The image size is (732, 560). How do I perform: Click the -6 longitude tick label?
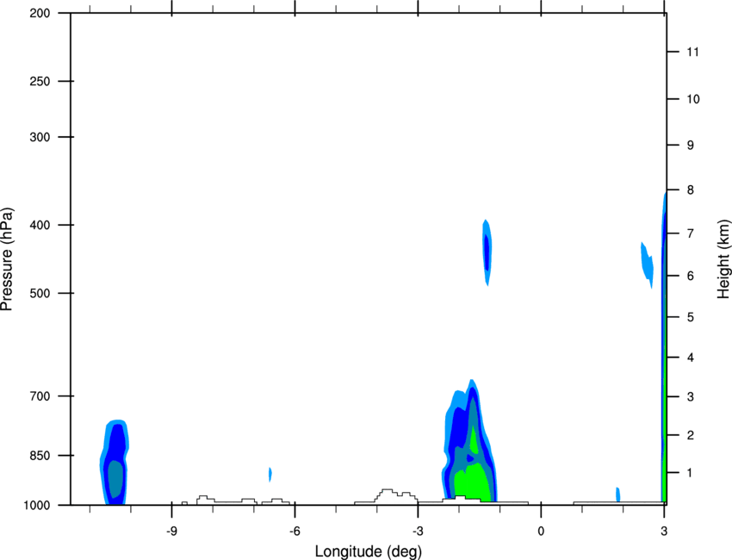(x=295, y=532)
